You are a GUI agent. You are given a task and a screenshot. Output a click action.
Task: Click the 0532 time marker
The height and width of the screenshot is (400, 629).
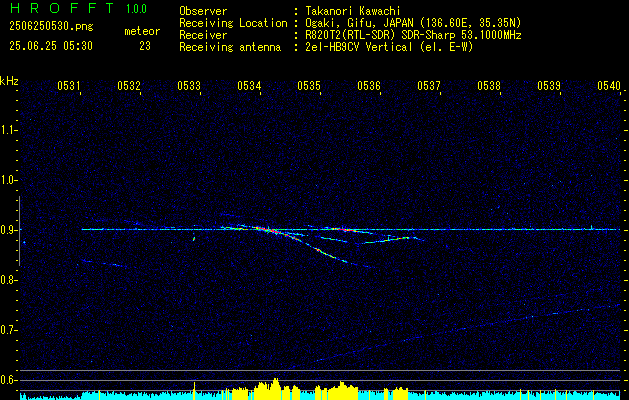(x=129, y=85)
